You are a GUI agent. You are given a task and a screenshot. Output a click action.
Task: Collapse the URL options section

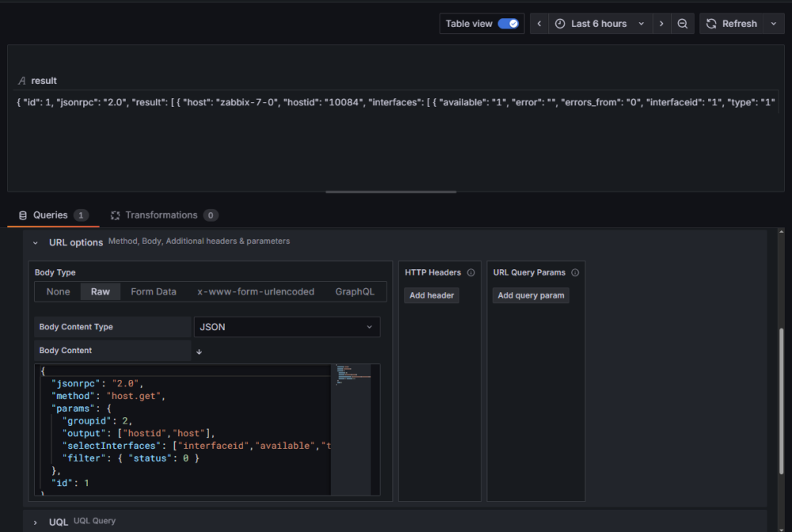coord(36,242)
